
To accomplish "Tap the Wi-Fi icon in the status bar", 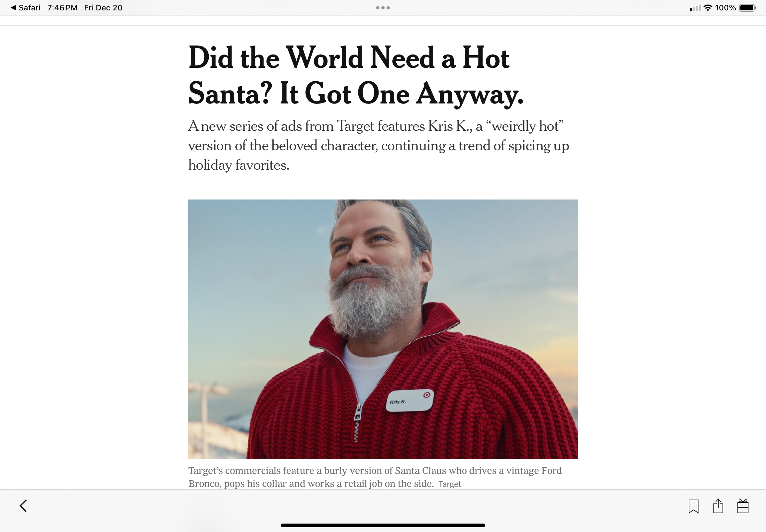I will [x=708, y=7].
